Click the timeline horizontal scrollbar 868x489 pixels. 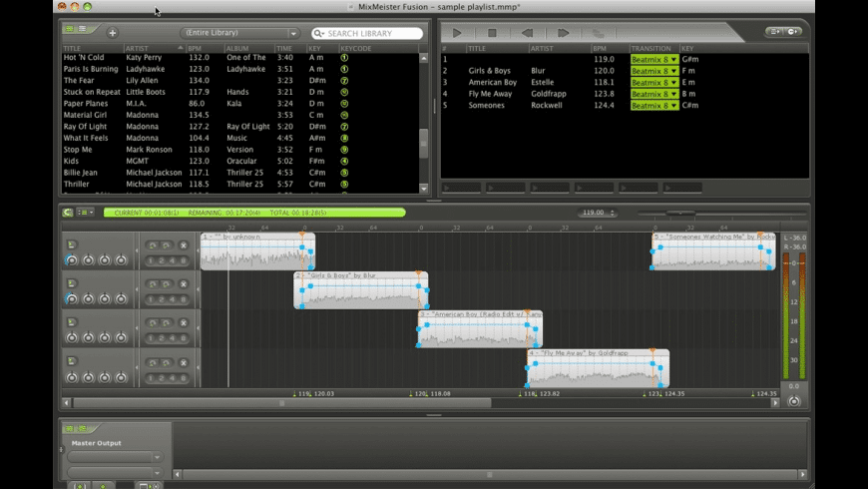279,403
